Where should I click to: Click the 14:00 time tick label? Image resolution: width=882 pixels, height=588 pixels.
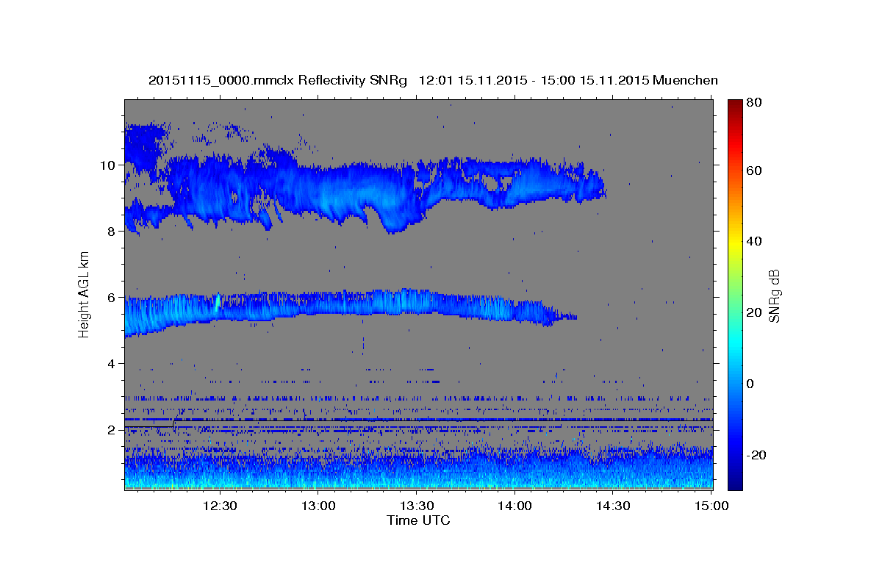coord(514,506)
